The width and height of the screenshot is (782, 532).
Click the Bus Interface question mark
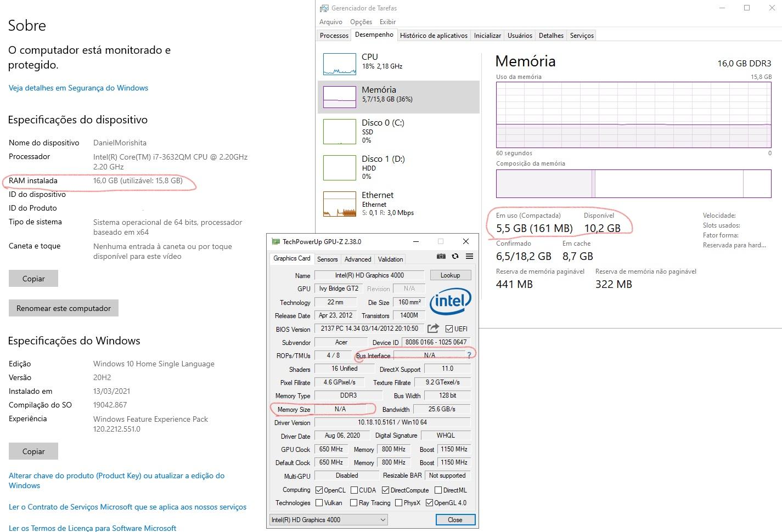click(x=469, y=355)
